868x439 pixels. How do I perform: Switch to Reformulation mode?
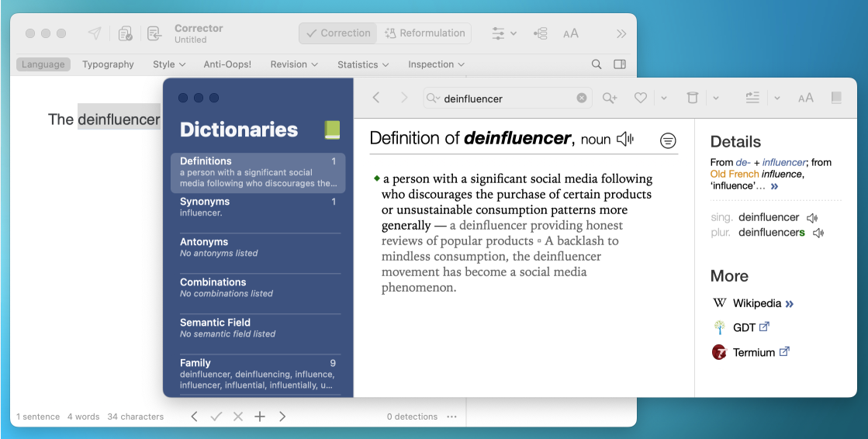tap(424, 33)
